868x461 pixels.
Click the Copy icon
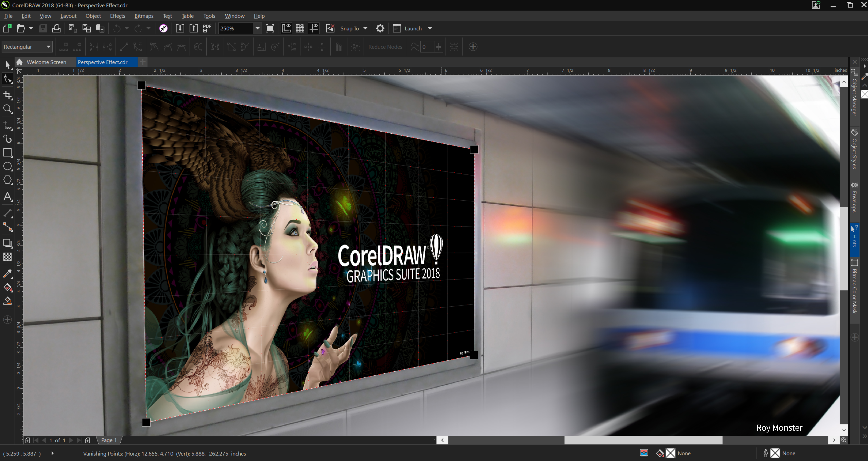click(87, 28)
